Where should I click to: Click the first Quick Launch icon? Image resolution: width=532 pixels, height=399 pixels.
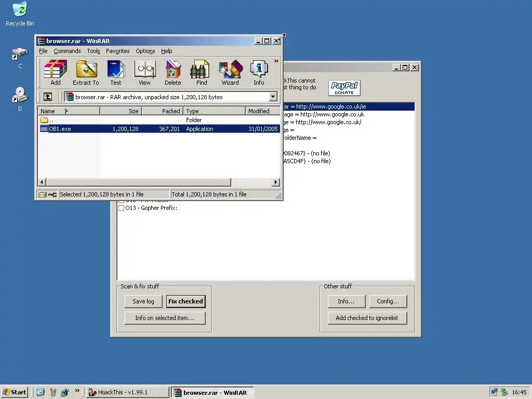(x=41, y=392)
